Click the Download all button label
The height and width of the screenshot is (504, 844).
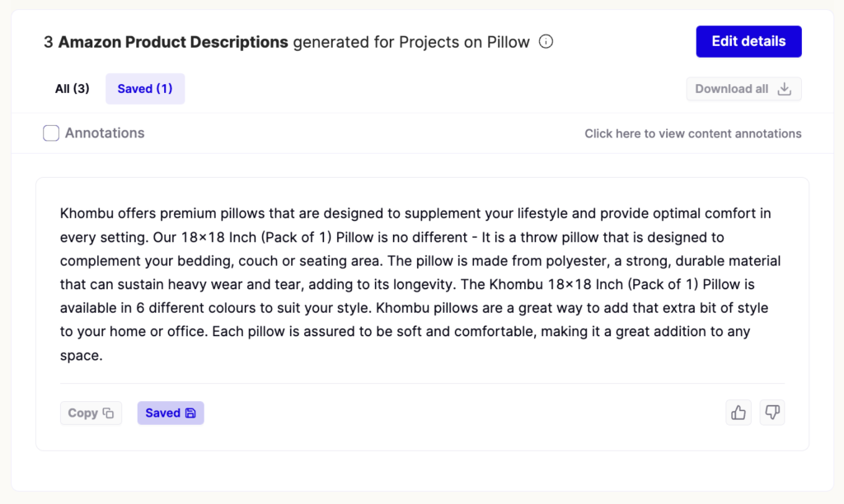731,89
